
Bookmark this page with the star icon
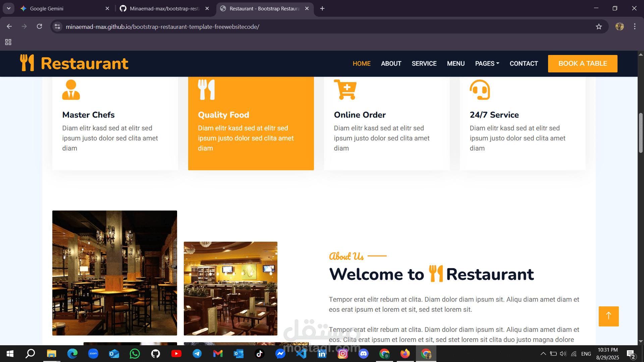pos(599,26)
